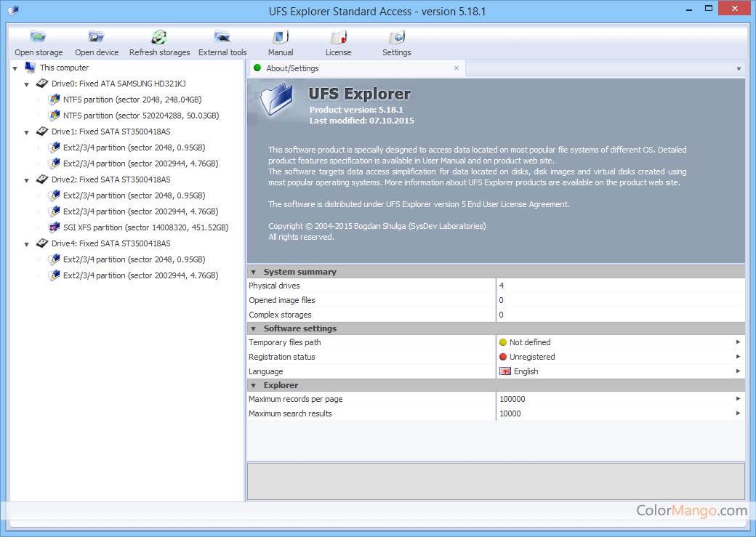The image size is (756, 537).
Task: Open the tab list dropdown arrow
Action: [739, 68]
